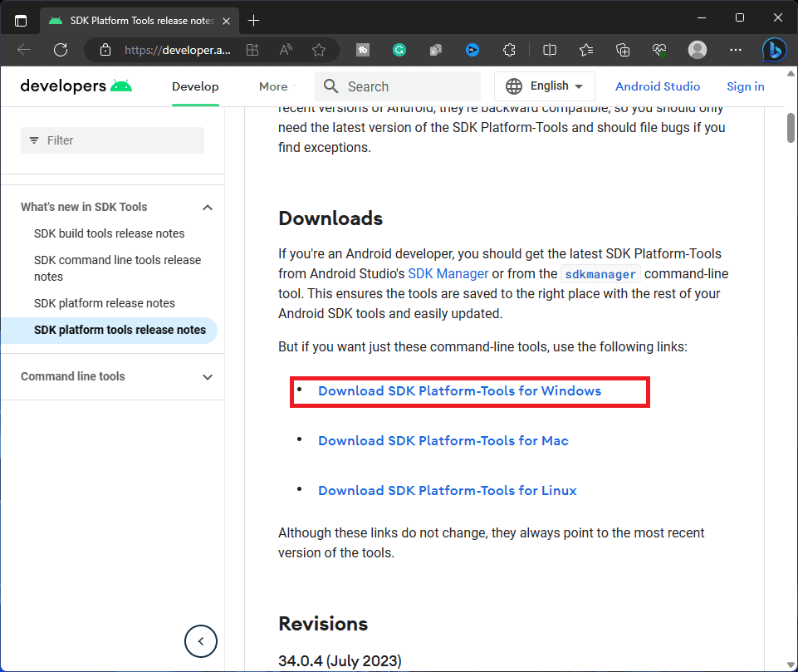798x672 pixels.
Task: Open the Extensions puzzle-piece icon
Action: pos(510,50)
